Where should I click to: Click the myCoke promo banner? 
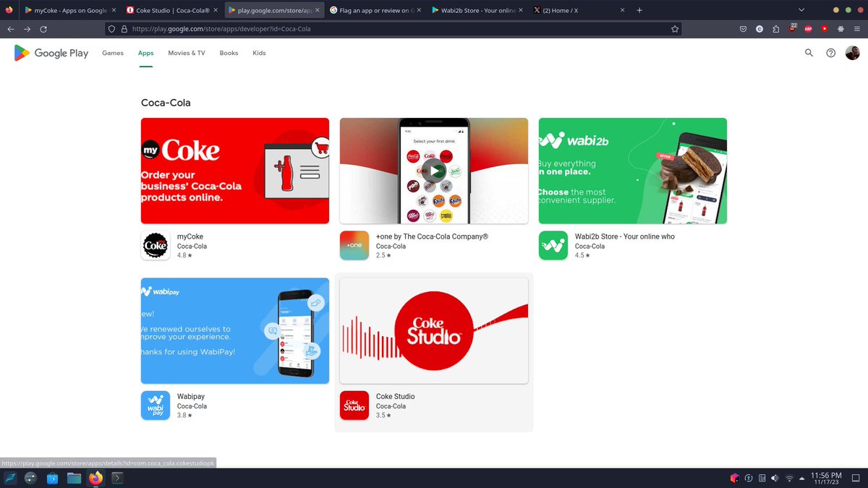click(x=235, y=171)
